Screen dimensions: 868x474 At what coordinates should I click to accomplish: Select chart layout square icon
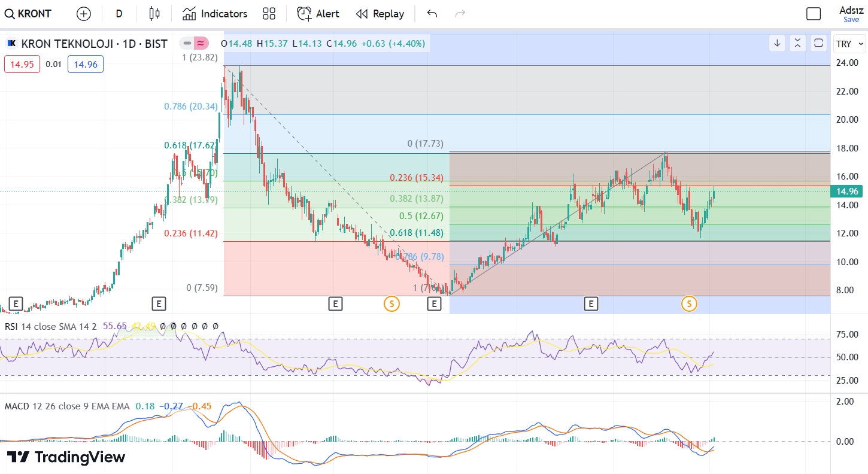pyautogui.click(x=814, y=14)
